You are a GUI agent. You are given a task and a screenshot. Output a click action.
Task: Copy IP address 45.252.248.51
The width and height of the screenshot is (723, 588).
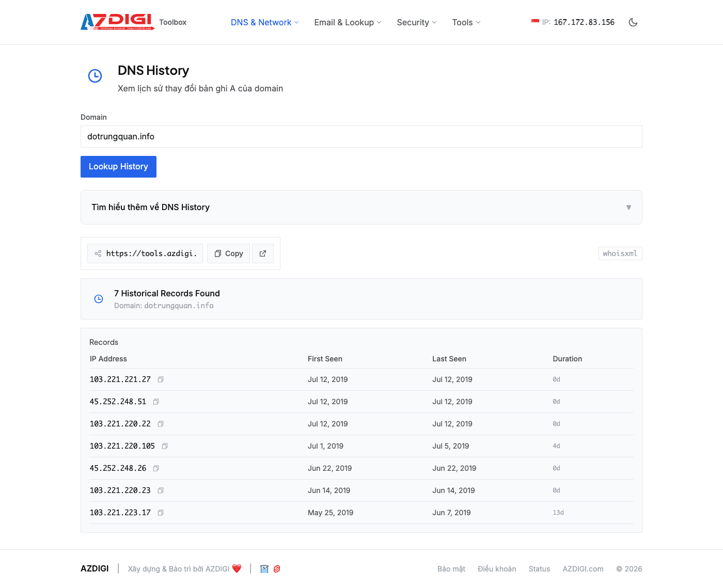click(156, 402)
